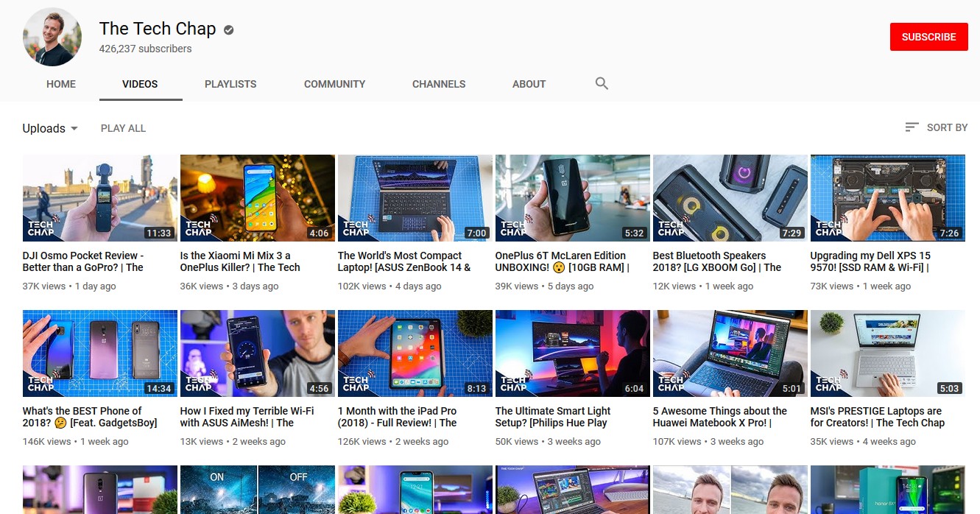Open the COMMUNITY tab

pyautogui.click(x=334, y=84)
